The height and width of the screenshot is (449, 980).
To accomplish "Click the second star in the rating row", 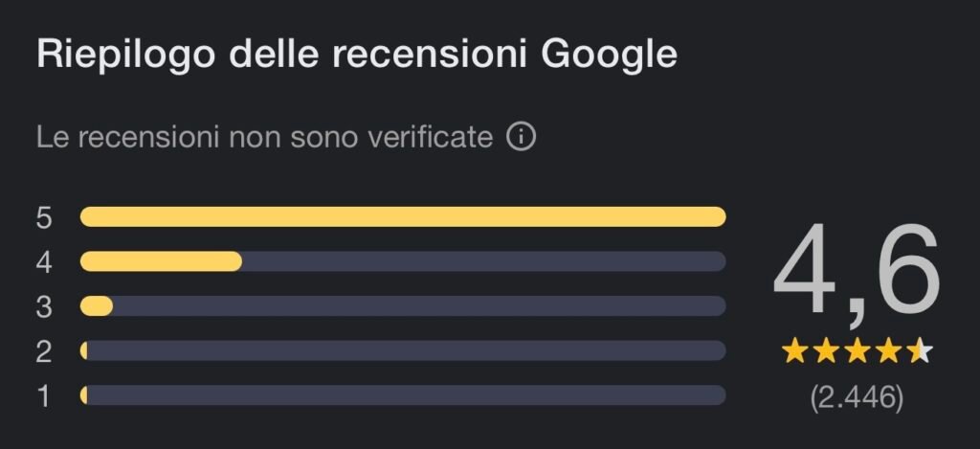I will click(826, 351).
